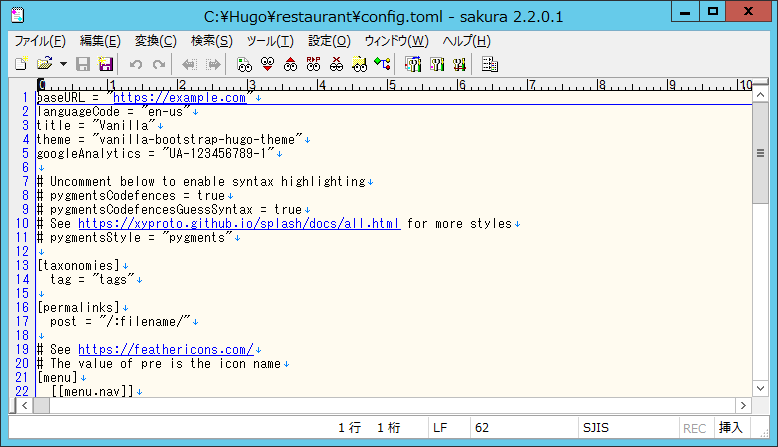Click the sakura app icon in title bar
The image size is (778, 447).
click(17, 15)
